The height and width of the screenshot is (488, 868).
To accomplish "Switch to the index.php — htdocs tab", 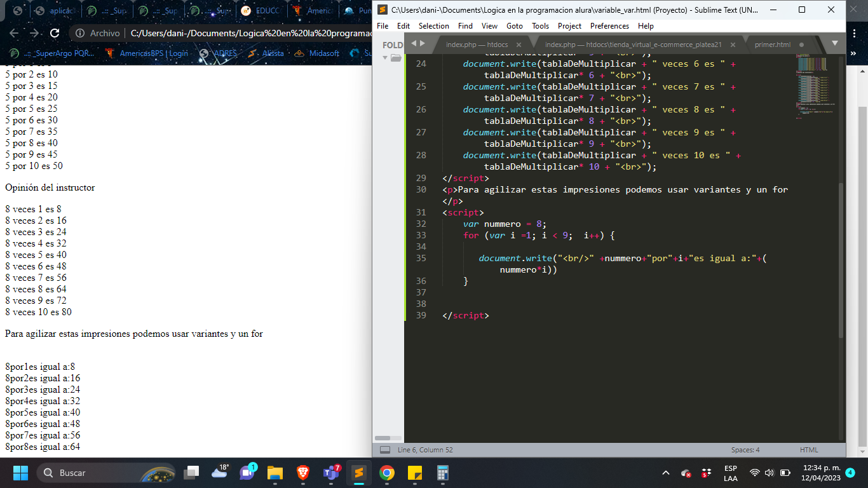I will (477, 44).
